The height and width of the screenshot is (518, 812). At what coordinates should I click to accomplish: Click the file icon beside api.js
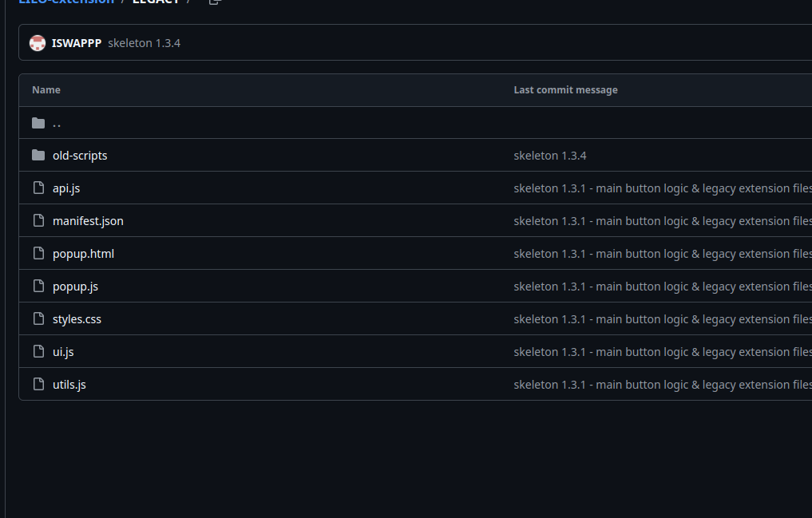pyautogui.click(x=38, y=188)
